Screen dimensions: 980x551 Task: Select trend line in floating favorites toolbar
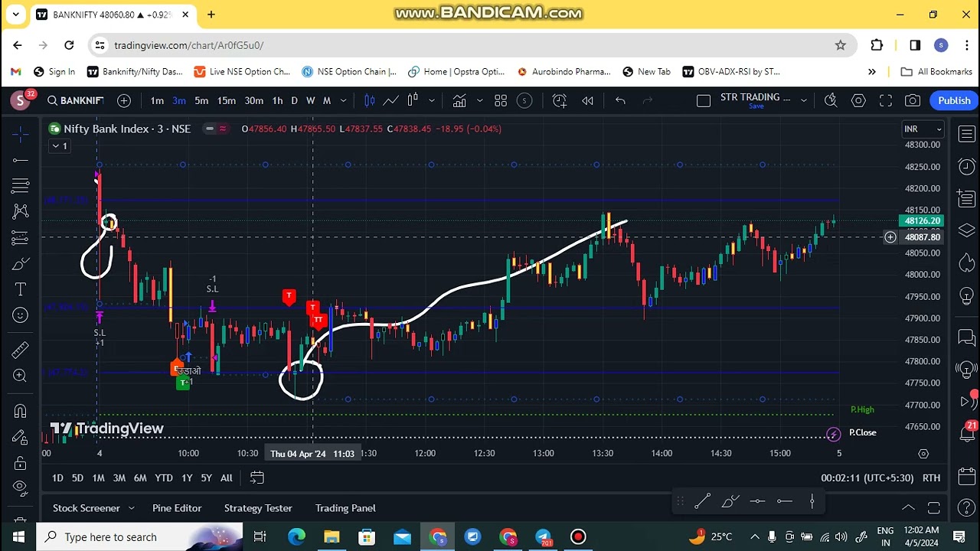coord(702,502)
